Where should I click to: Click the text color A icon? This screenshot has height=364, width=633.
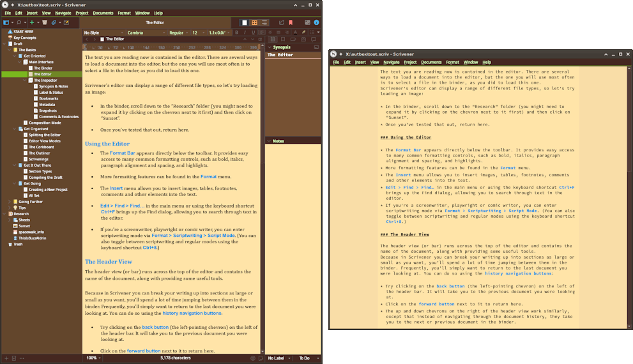295,33
